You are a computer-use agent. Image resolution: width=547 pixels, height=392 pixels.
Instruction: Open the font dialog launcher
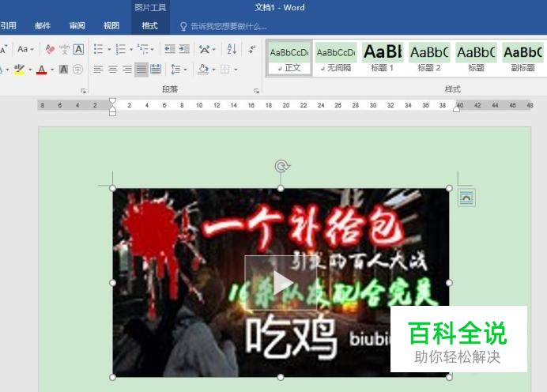coord(83,91)
